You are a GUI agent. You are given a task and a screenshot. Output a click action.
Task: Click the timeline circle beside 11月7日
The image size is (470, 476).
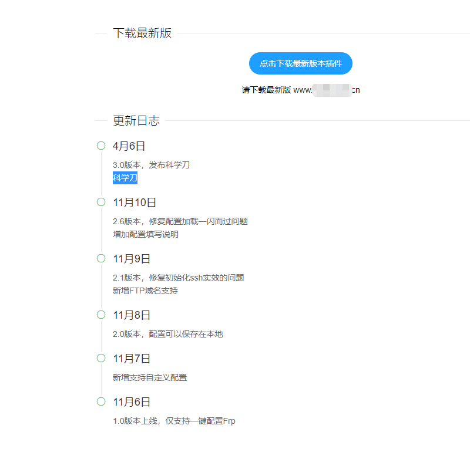pos(100,358)
